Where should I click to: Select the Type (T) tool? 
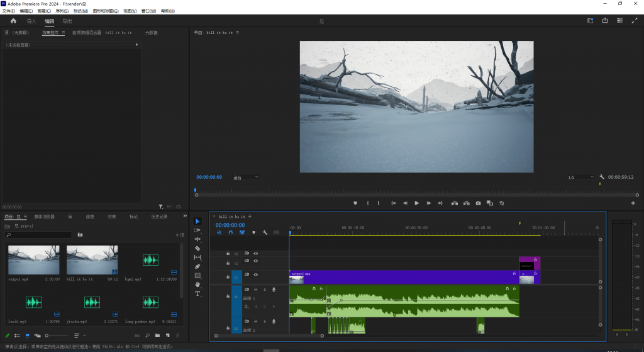pyautogui.click(x=197, y=294)
